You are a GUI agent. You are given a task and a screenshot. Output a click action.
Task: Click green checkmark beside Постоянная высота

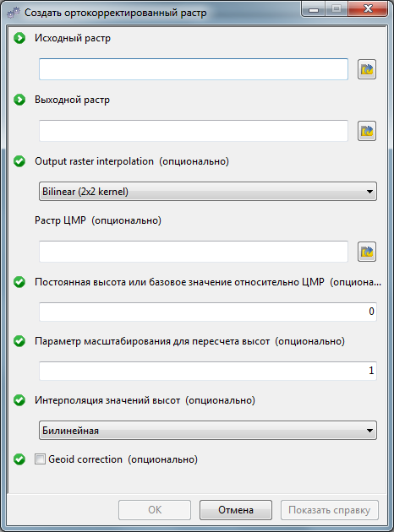pos(19,282)
